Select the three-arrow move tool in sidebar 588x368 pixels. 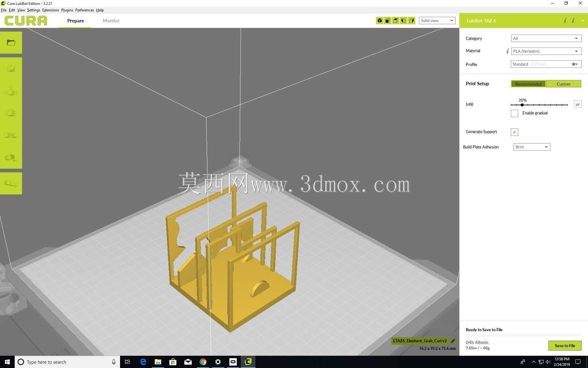coord(11,91)
